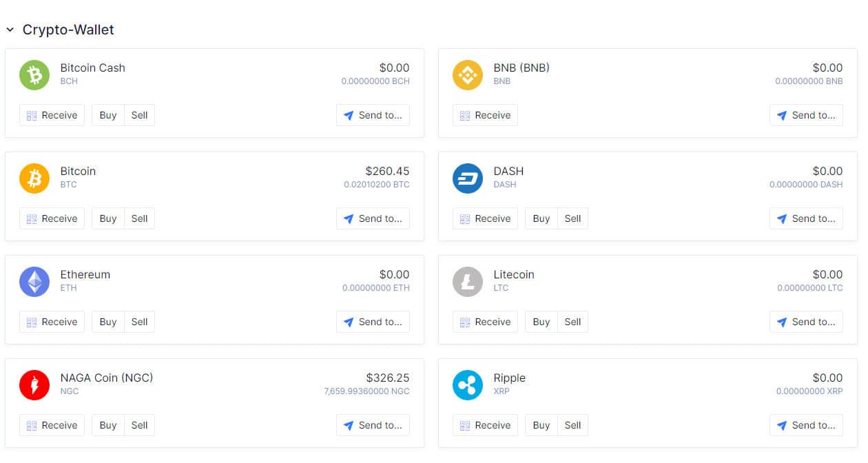Buy Bitcoin BTC
The height and width of the screenshot is (463, 868).
coord(108,218)
